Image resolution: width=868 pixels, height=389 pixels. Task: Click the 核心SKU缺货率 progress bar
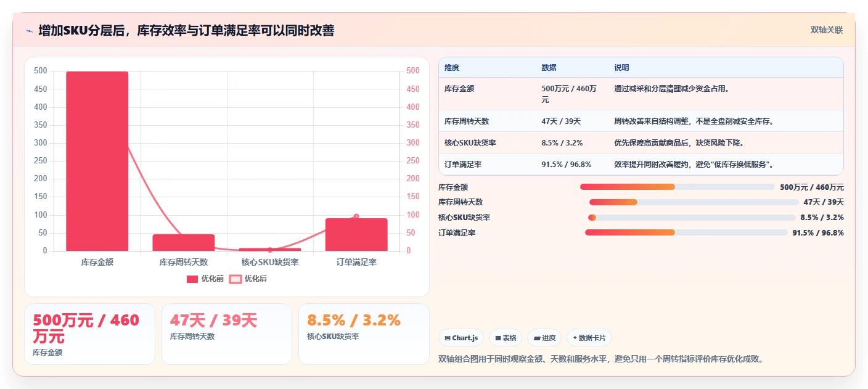pyautogui.click(x=692, y=218)
